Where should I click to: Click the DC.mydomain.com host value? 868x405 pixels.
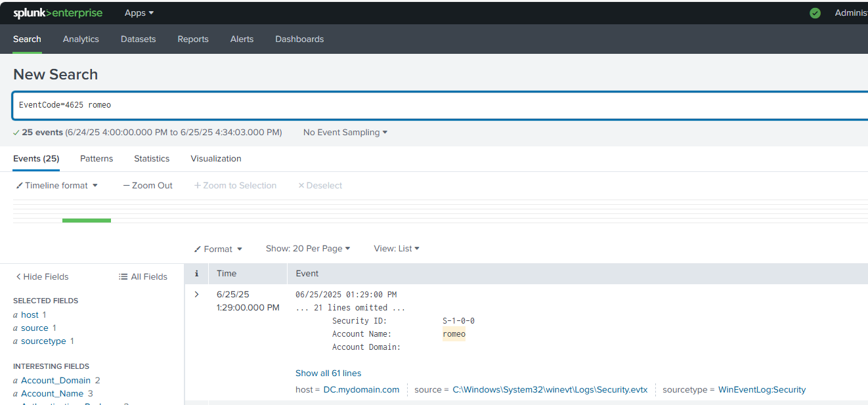361,390
